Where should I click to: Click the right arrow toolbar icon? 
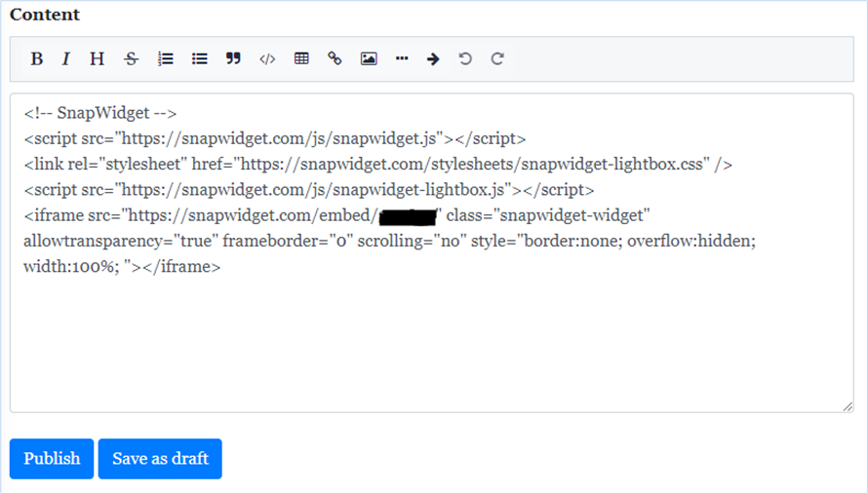433,58
